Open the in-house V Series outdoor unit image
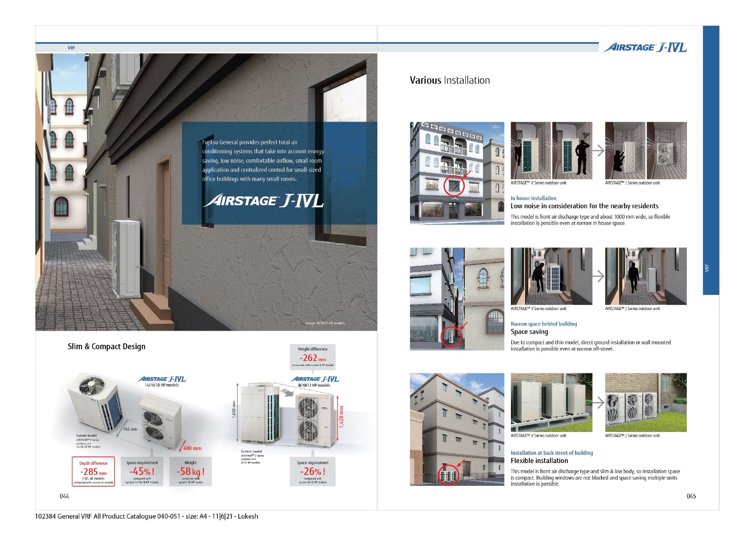The image size is (756, 535). click(x=551, y=150)
